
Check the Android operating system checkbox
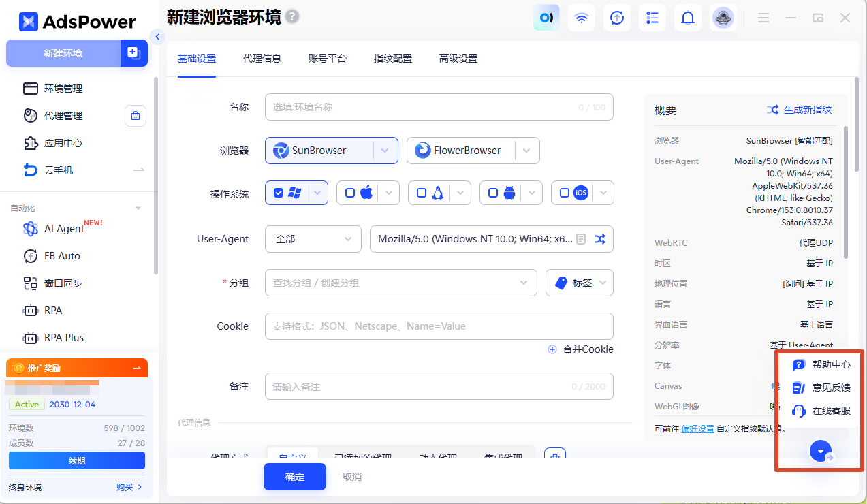click(493, 193)
